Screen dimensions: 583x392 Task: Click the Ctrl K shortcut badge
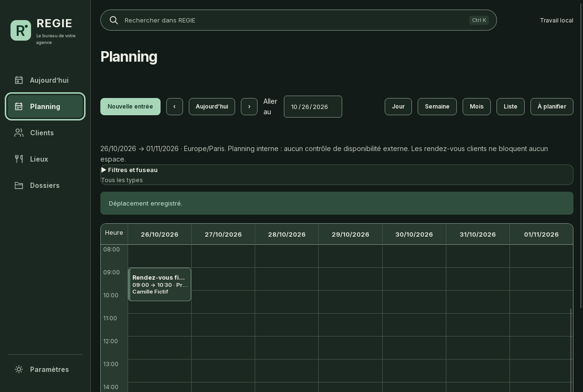tap(479, 20)
